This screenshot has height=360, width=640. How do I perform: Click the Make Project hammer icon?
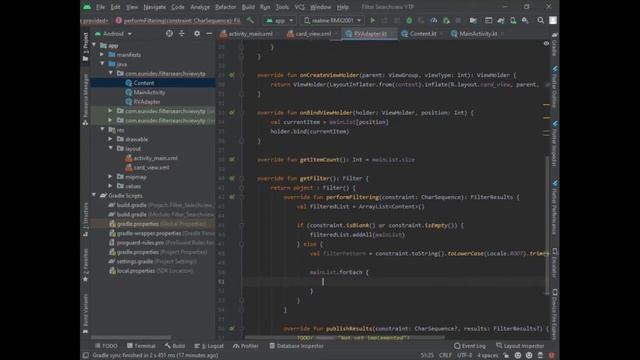[250, 20]
